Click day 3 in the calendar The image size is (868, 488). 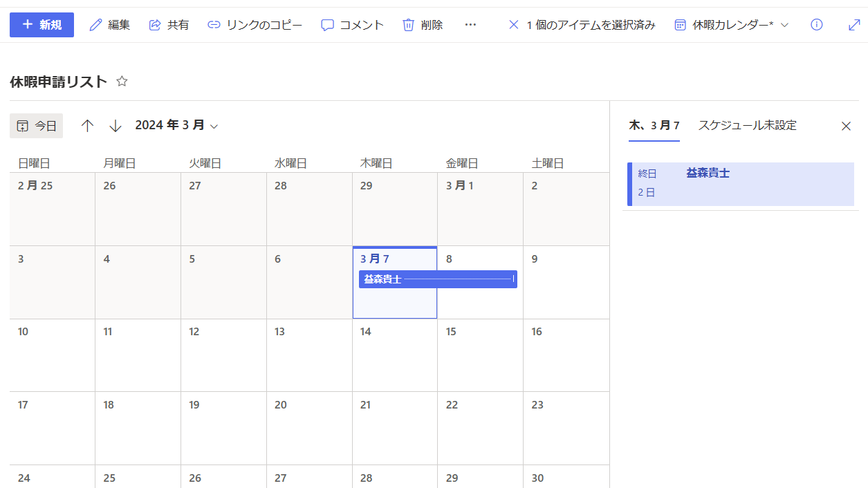(x=52, y=282)
